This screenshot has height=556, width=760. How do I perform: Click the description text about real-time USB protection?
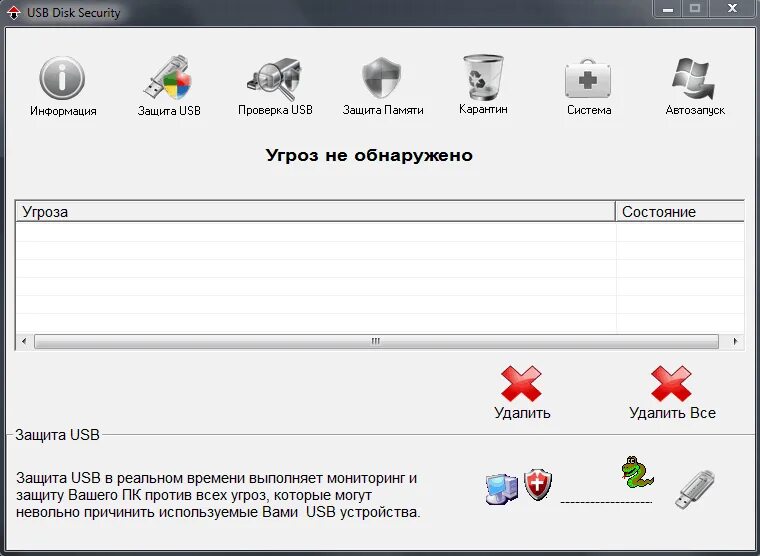218,495
